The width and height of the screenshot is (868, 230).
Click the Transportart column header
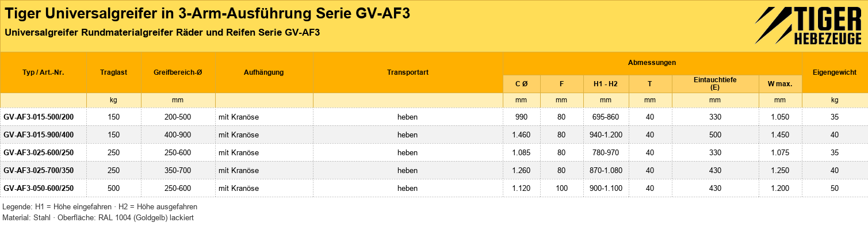[408, 72]
